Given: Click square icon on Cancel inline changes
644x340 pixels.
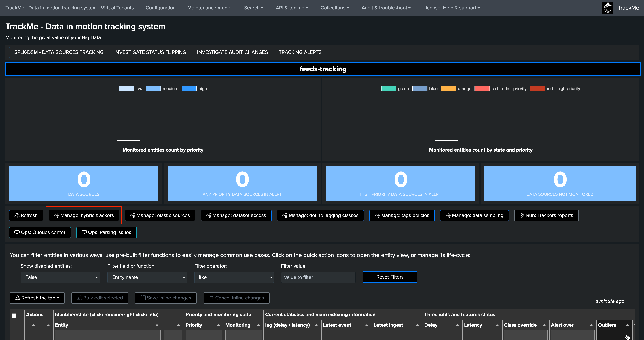Looking at the screenshot, I should coord(211,298).
